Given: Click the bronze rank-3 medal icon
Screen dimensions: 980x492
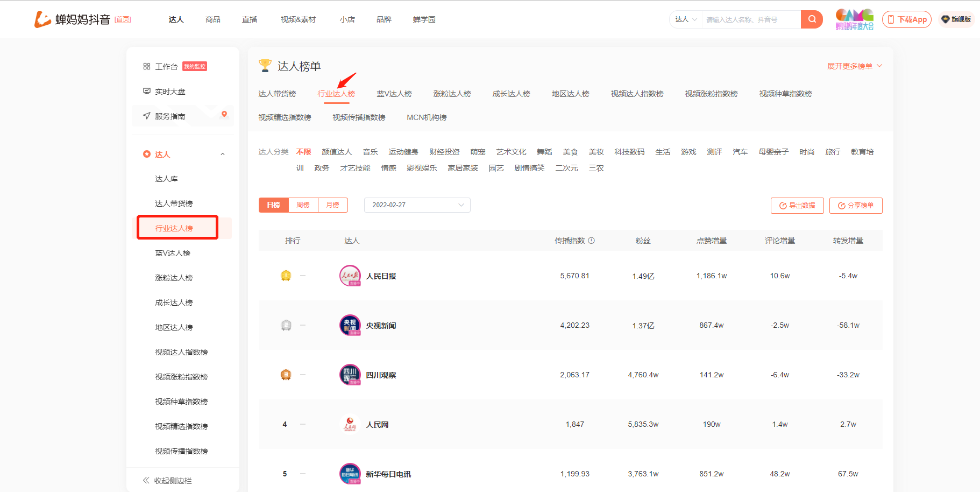Looking at the screenshot, I should [x=286, y=375].
